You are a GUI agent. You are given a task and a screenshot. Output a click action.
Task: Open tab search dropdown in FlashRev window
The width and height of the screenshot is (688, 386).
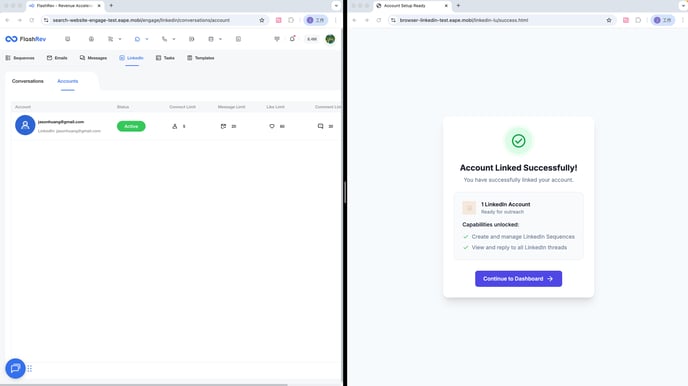(336, 6)
